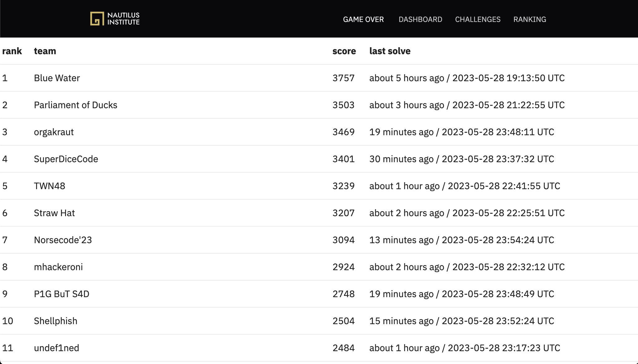Image resolution: width=638 pixels, height=364 pixels.
Task: Go to the Ranking page
Action: click(530, 19)
